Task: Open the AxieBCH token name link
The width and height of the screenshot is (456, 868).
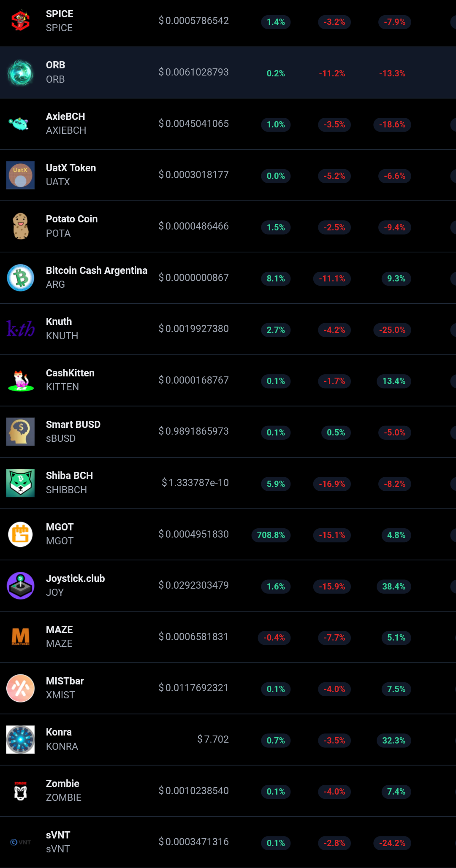Action: 66,124
